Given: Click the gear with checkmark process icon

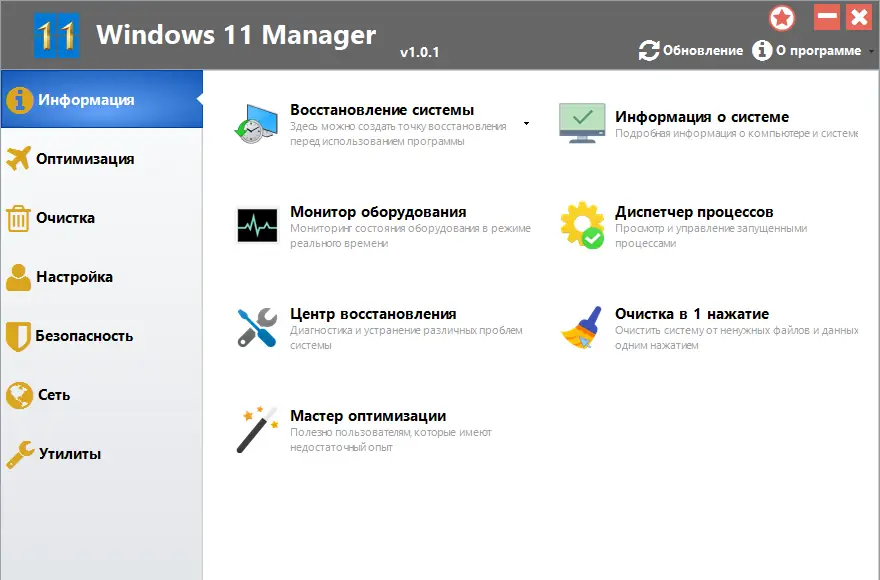Looking at the screenshot, I should point(583,225).
